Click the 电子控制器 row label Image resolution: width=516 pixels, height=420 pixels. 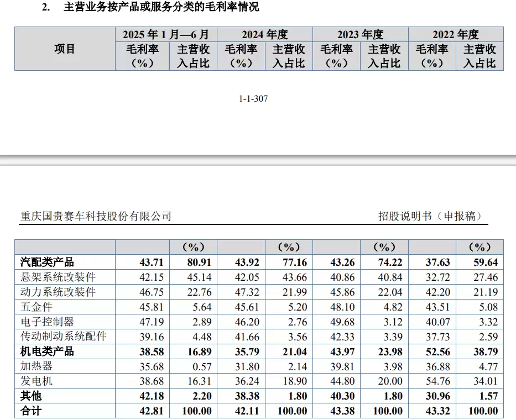pyautogui.click(x=47, y=322)
